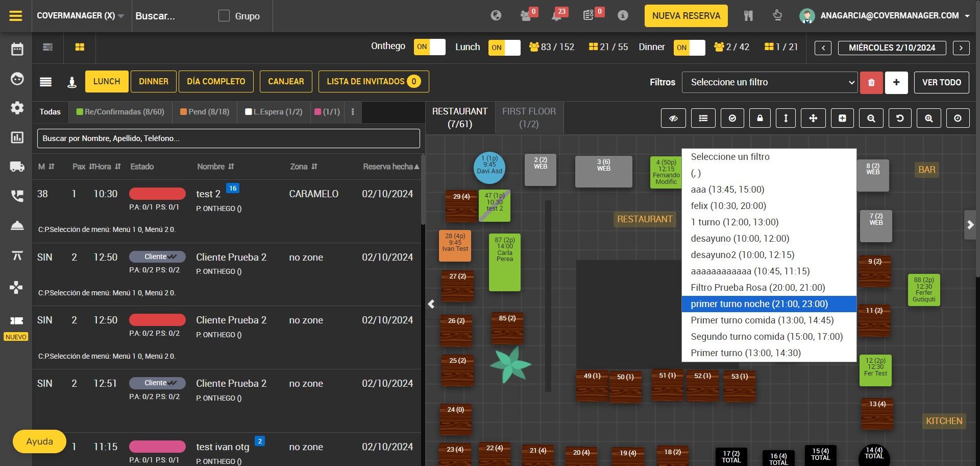Click the info circle icon
Screen dimensions: 980x466
click(x=623, y=15)
